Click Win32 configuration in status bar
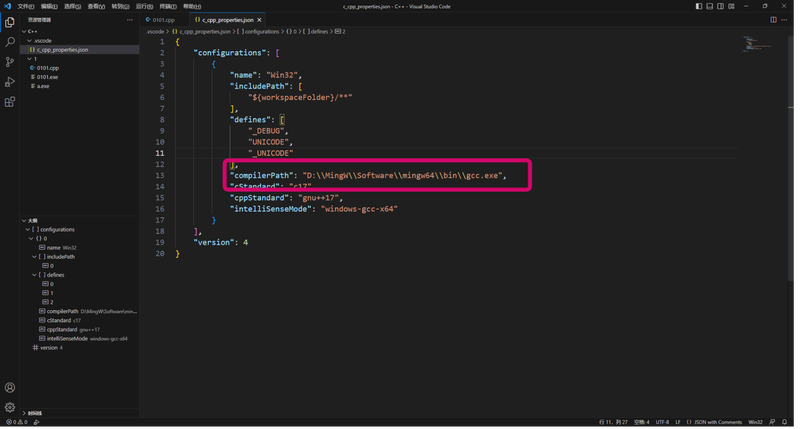 coord(755,422)
